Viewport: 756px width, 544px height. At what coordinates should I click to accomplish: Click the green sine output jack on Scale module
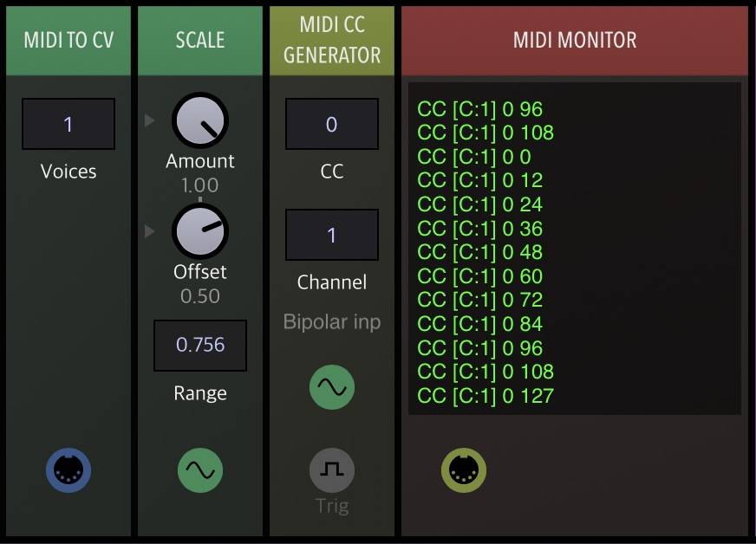(200, 470)
